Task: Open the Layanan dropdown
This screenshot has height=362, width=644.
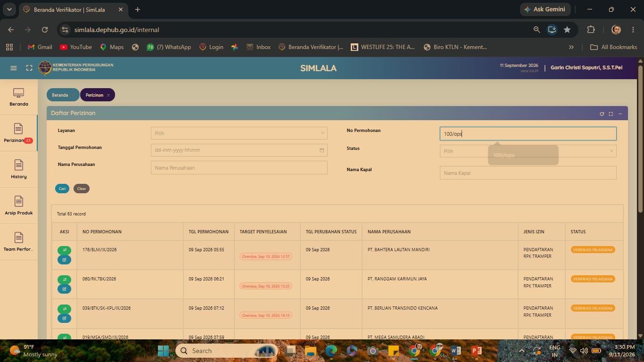Action: coord(239,133)
